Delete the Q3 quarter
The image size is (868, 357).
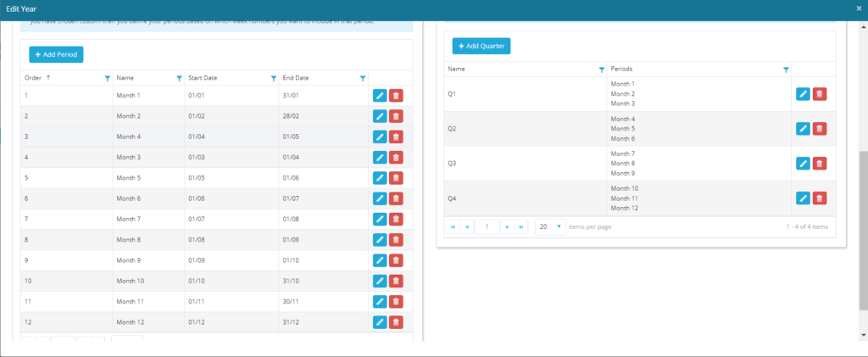820,163
